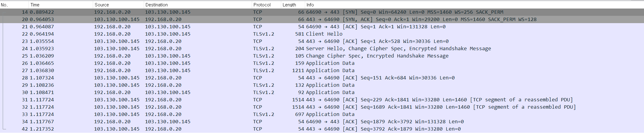Click time value 0.889422

42,12
